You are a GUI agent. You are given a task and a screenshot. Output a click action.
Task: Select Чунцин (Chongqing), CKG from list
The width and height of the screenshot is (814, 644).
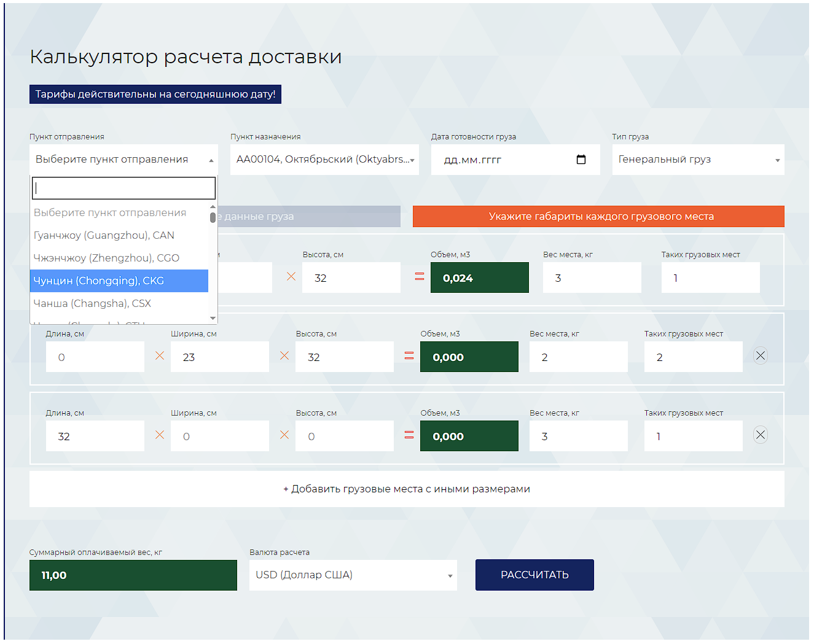pyautogui.click(x=119, y=281)
